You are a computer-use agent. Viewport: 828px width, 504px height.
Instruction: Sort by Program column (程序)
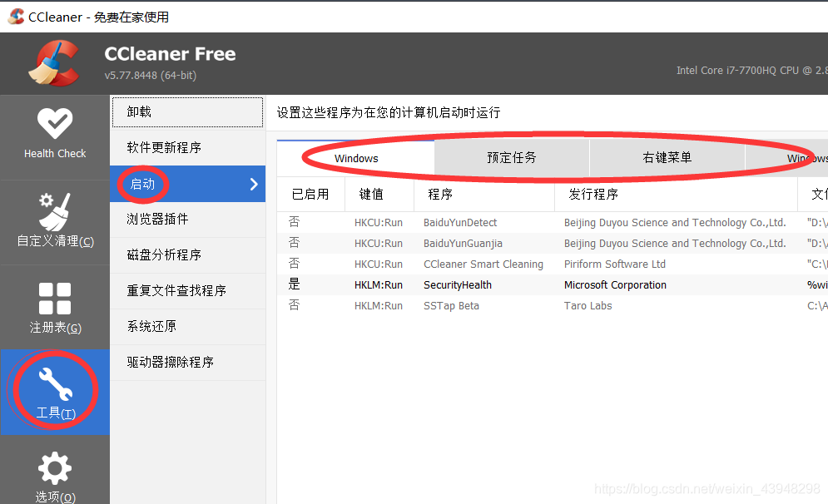click(x=484, y=195)
